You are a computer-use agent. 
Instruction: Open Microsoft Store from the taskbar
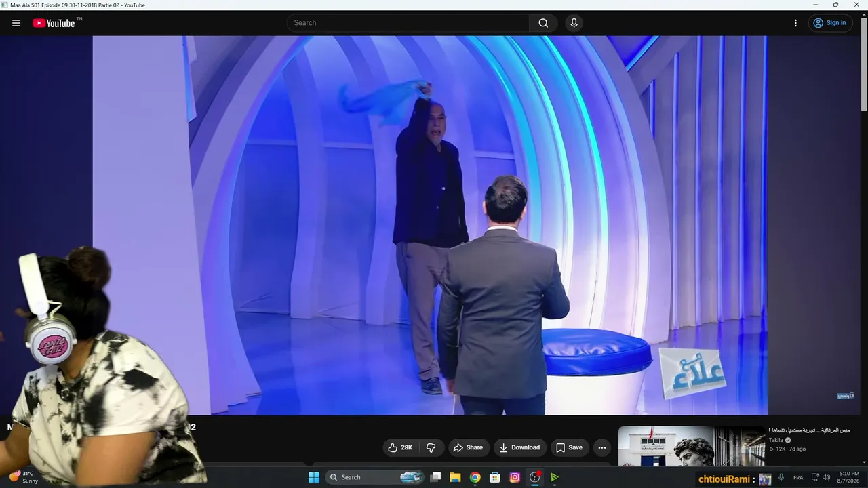(495, 477)
